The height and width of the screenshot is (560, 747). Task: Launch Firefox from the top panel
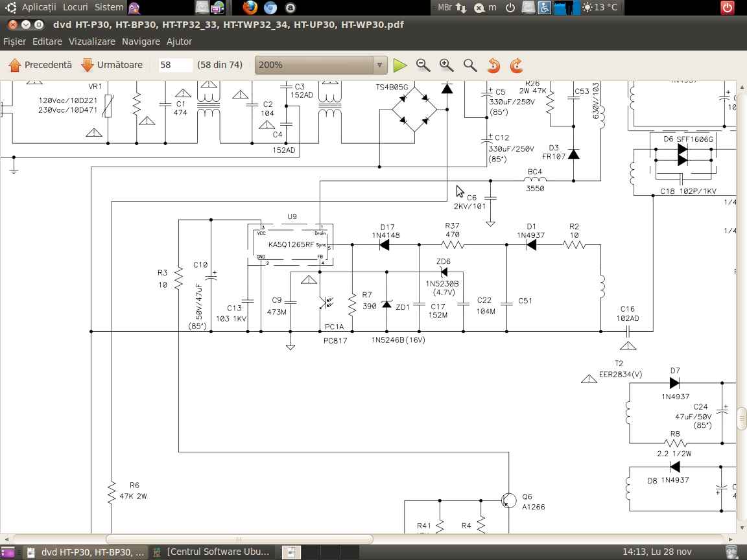coord(250,8)
